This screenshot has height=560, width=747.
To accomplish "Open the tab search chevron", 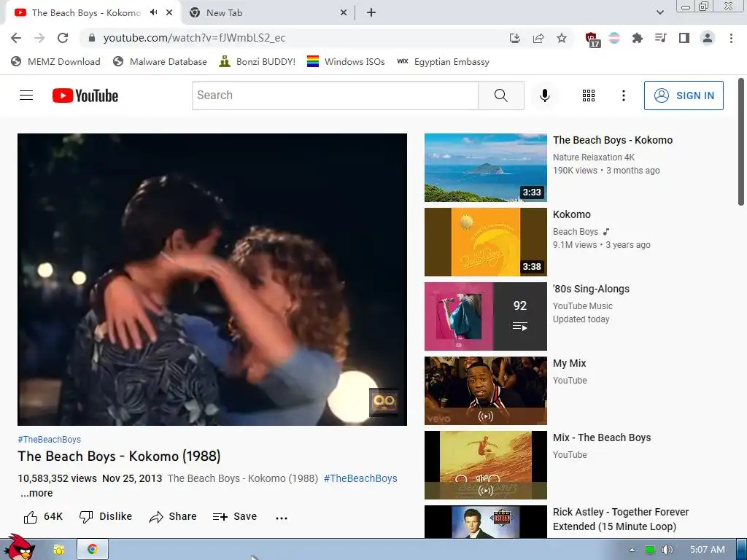I will click(x=659, y=12).
